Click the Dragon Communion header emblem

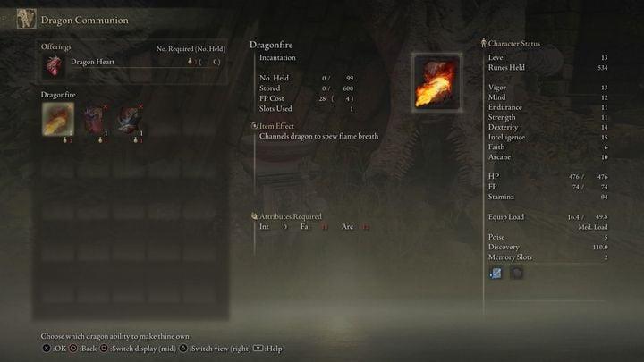pos(26,19)
